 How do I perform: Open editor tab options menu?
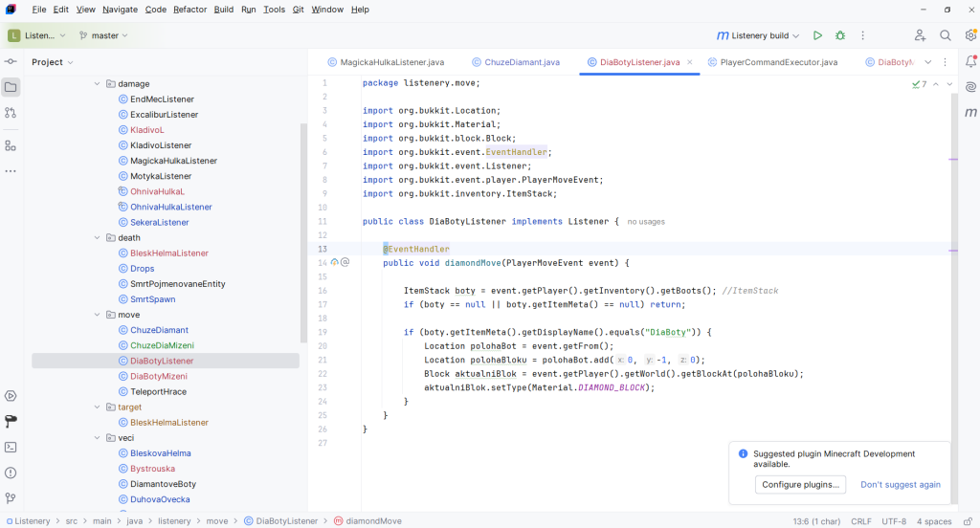[945, 62]
